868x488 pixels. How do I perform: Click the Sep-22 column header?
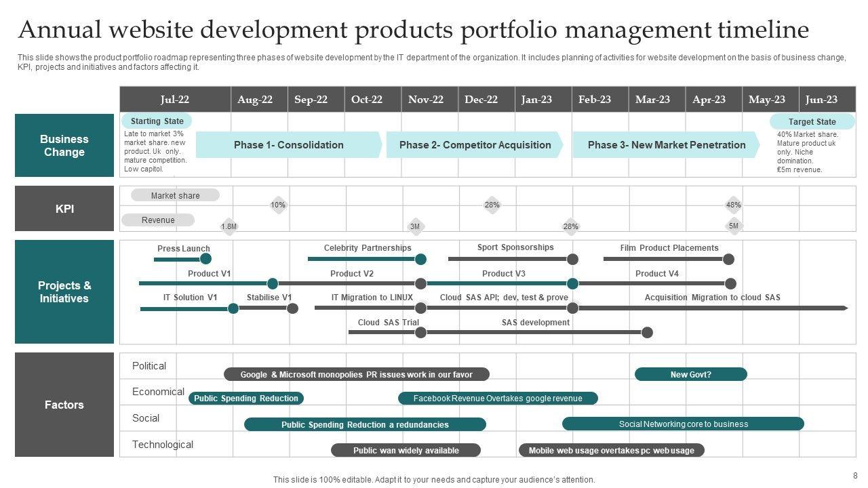(x=316, y=100)
